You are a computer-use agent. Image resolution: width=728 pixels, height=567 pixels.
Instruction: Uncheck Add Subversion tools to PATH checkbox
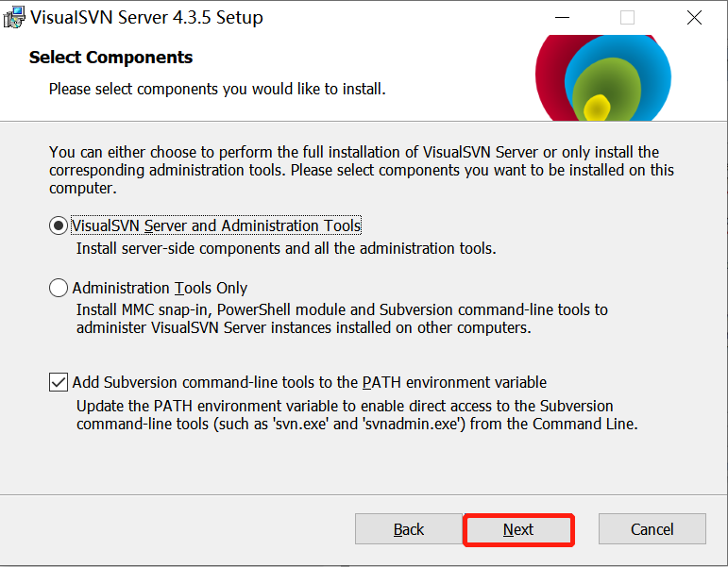[58, 382]
